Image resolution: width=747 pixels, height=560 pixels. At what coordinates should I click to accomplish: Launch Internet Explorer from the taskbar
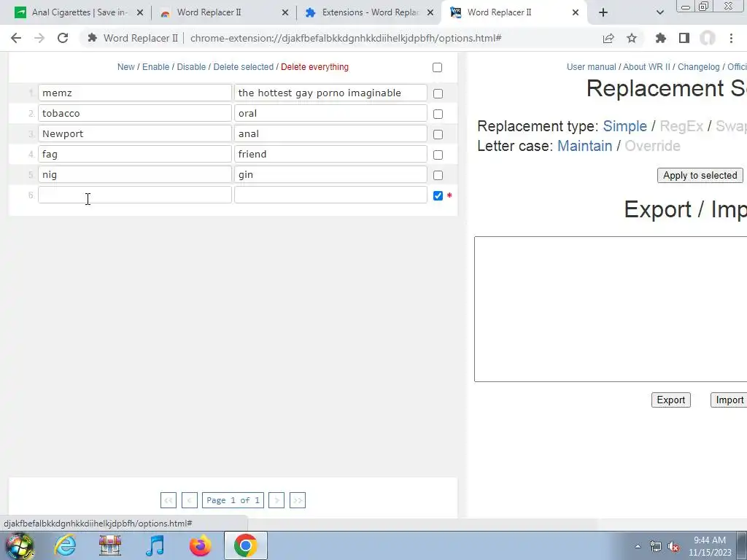point(65,545)
